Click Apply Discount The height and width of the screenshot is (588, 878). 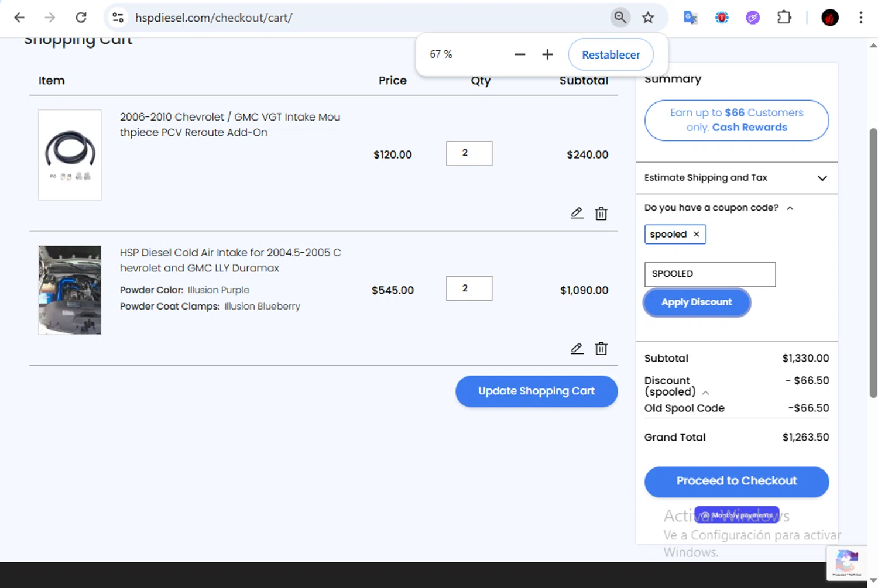697,302
